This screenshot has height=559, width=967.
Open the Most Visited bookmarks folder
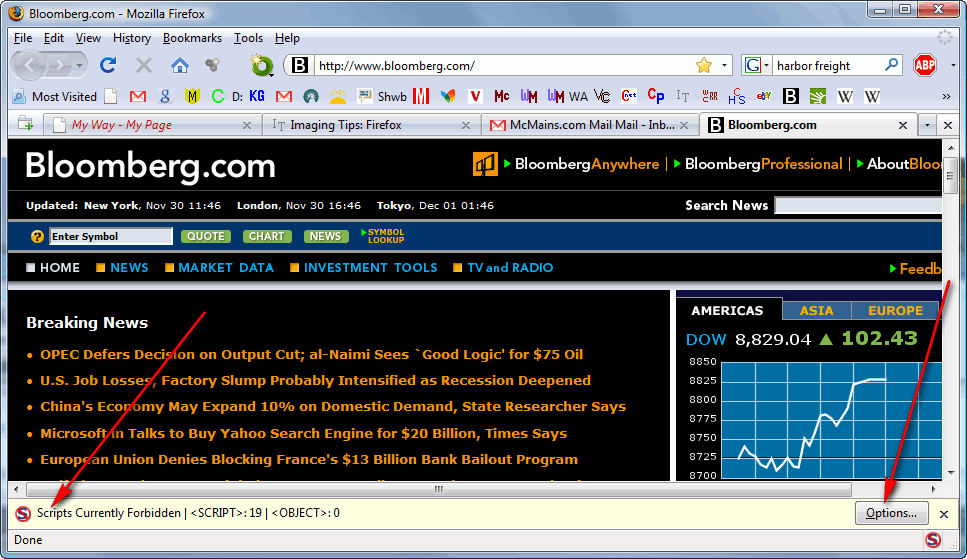[55, 96]
